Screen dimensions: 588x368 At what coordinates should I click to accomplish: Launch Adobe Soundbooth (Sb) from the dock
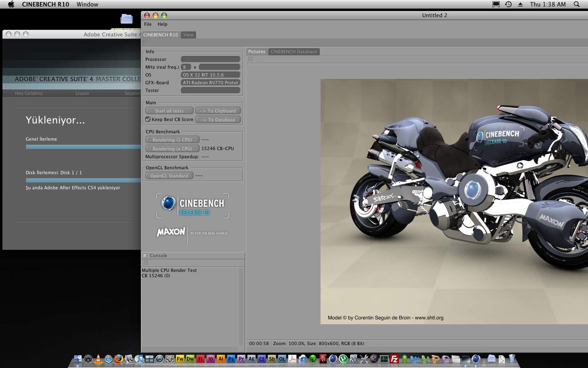tap(272, 359)
